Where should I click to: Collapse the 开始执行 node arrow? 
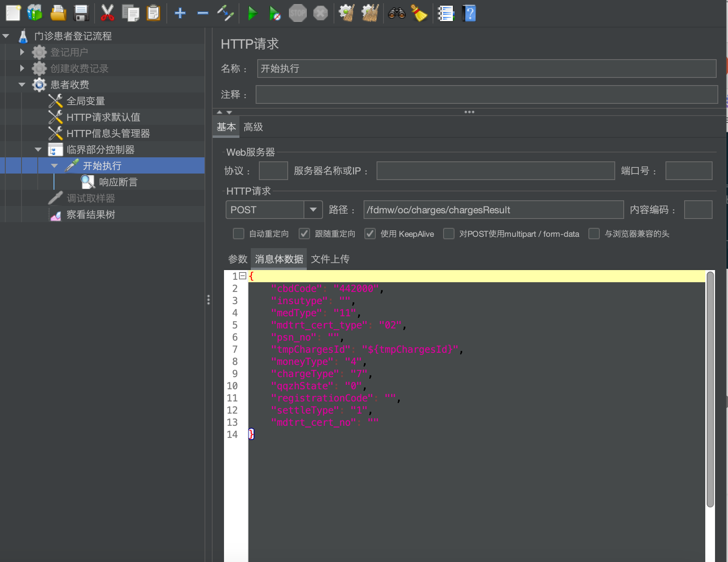(x=54, y=165)
